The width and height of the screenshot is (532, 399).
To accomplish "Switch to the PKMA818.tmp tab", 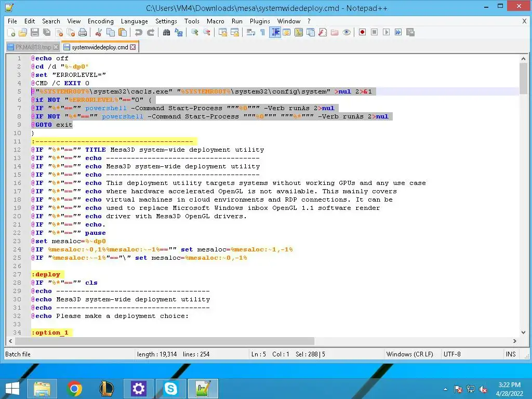I will (x=33, y=47).
